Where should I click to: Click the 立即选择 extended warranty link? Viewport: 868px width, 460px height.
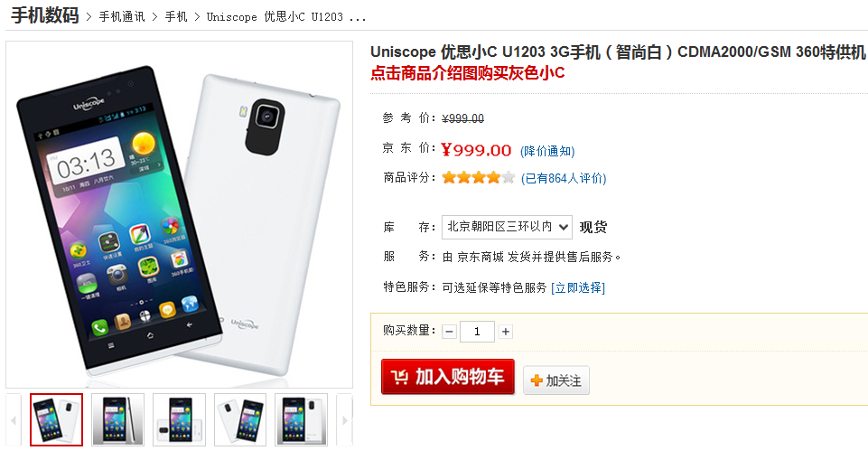click(578, 288)
